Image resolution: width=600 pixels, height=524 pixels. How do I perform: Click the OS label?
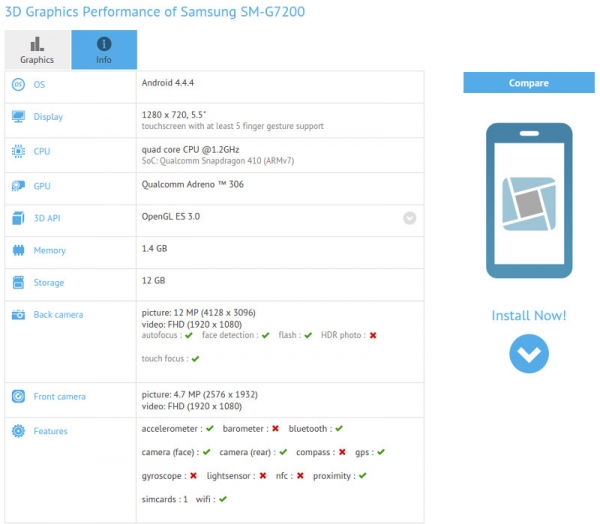[x=39, y=85]
